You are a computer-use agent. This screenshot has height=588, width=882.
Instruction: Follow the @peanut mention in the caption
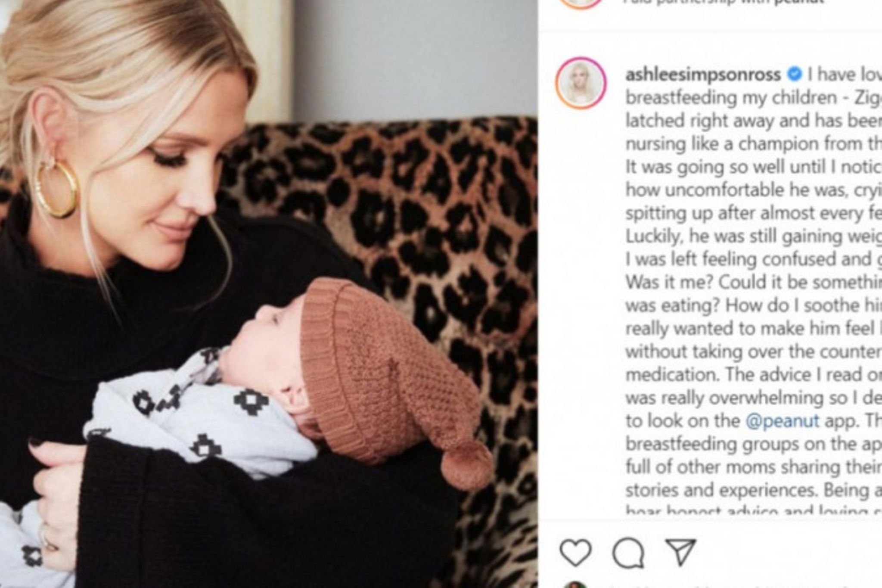[782, 421]
